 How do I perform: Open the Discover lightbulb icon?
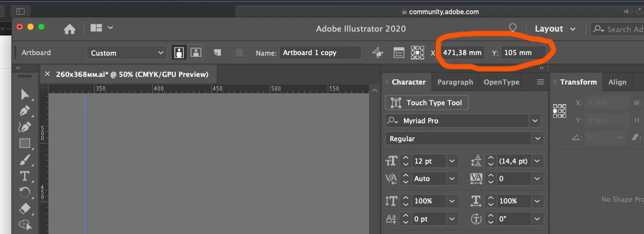(x=513, y=28)
